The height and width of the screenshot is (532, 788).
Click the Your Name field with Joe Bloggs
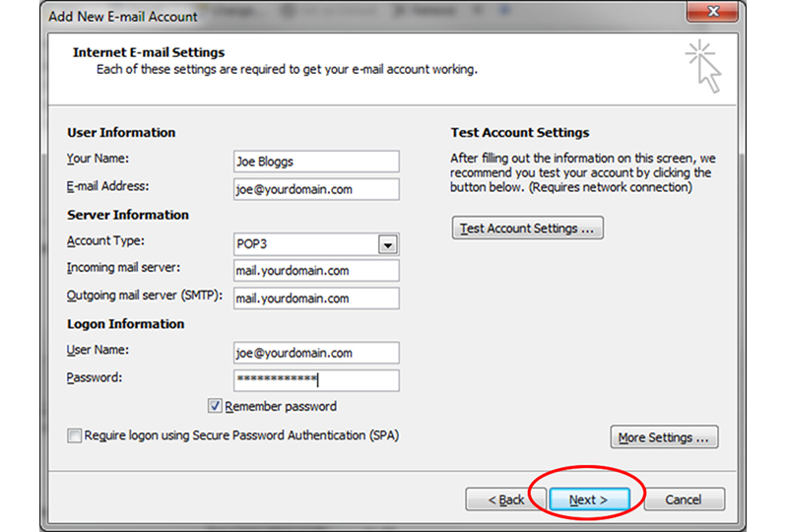pos(316,162)
